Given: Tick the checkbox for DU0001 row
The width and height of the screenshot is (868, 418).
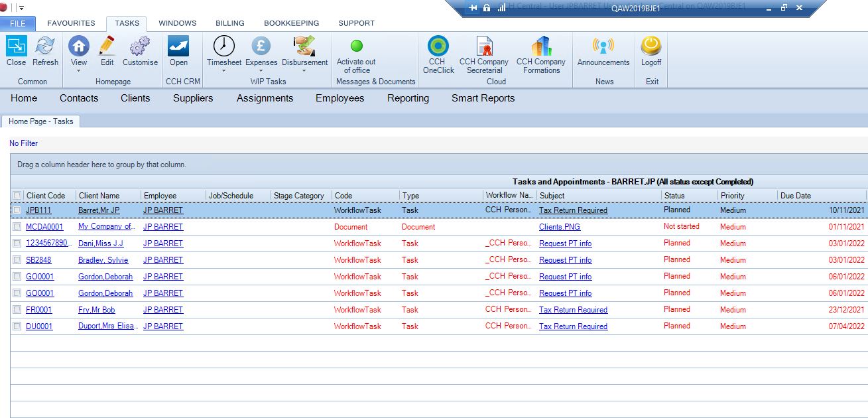Looking at the screenshot, I should click(17, 326).
